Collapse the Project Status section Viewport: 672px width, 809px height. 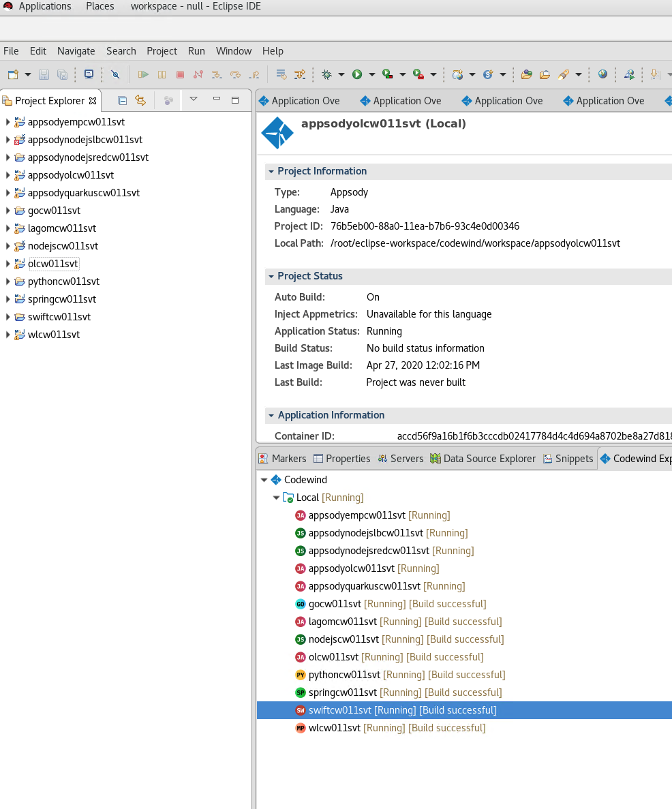click(x=270, y=277)
